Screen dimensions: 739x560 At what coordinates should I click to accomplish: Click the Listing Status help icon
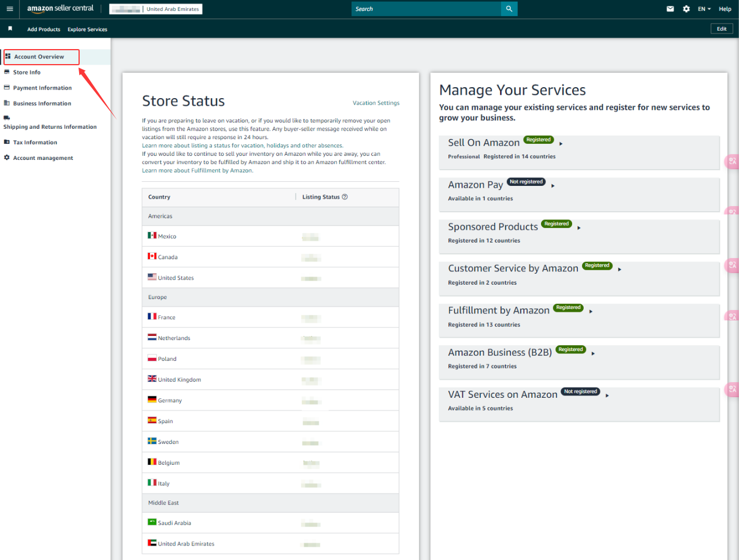tap(345, 197)
